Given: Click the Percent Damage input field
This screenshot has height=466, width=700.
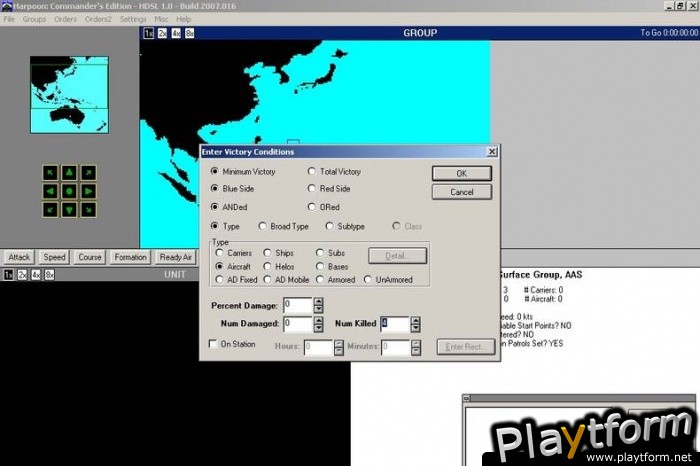Looking at the screenshot, I should click(x=298, y=305).
